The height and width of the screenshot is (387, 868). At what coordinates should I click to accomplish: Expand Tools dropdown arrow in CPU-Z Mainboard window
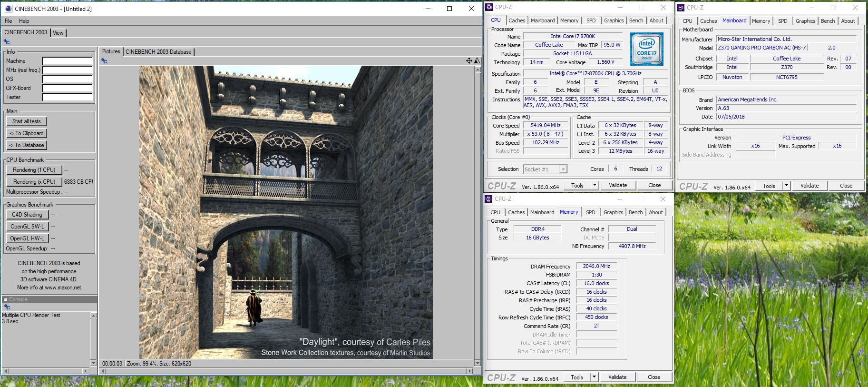(786, 186)
